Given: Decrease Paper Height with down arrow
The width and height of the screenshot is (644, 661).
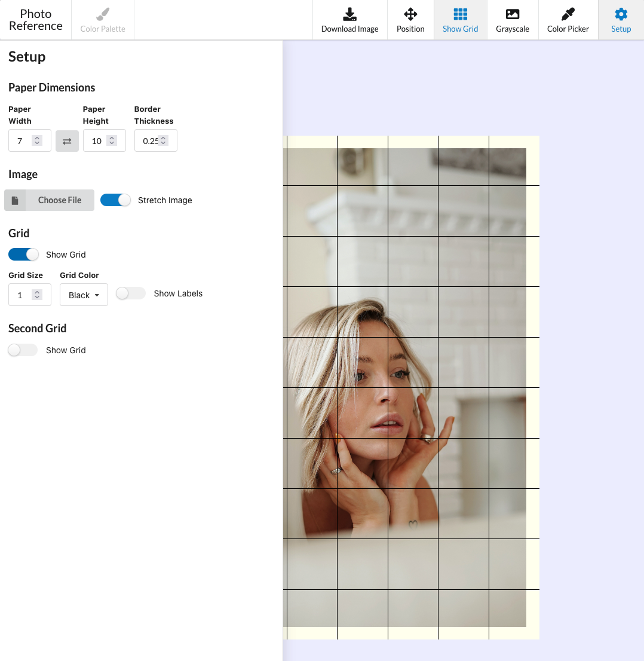Looking at the screenshot, I should pos(112,143).
